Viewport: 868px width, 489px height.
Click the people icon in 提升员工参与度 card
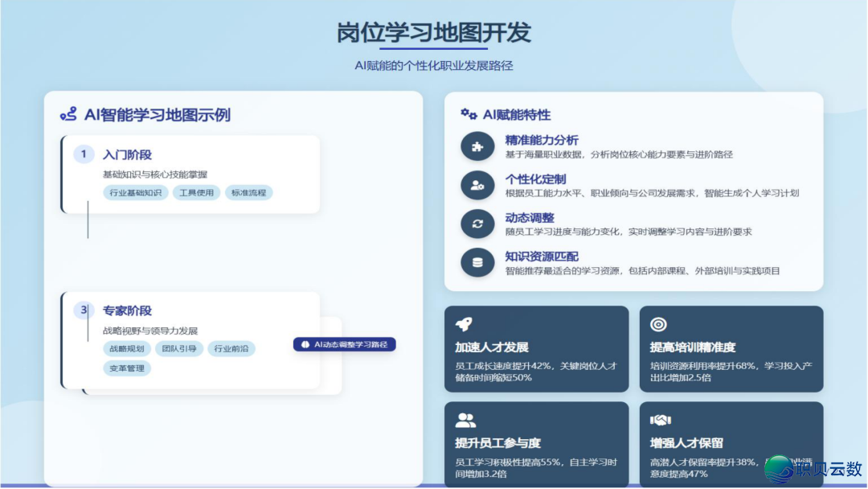(x=465, y=421)
